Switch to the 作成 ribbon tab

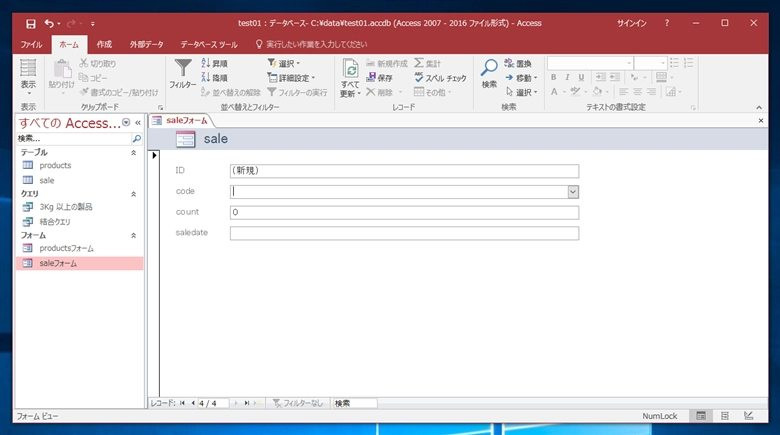pos(104,44)
